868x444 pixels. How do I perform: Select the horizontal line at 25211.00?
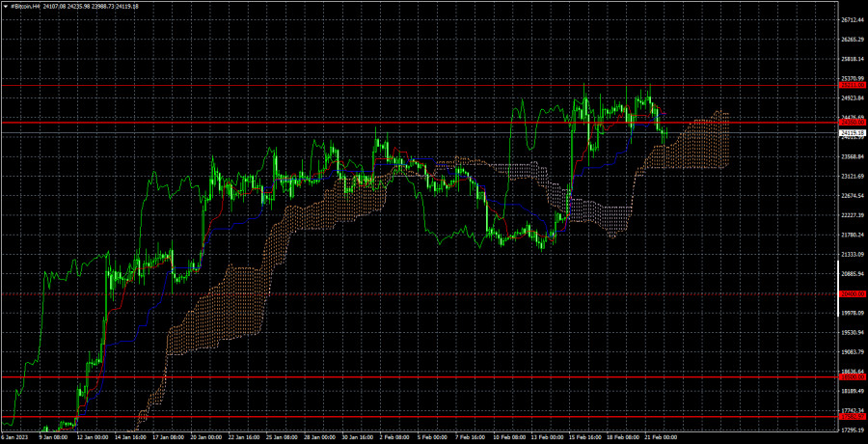pos(420,85)
